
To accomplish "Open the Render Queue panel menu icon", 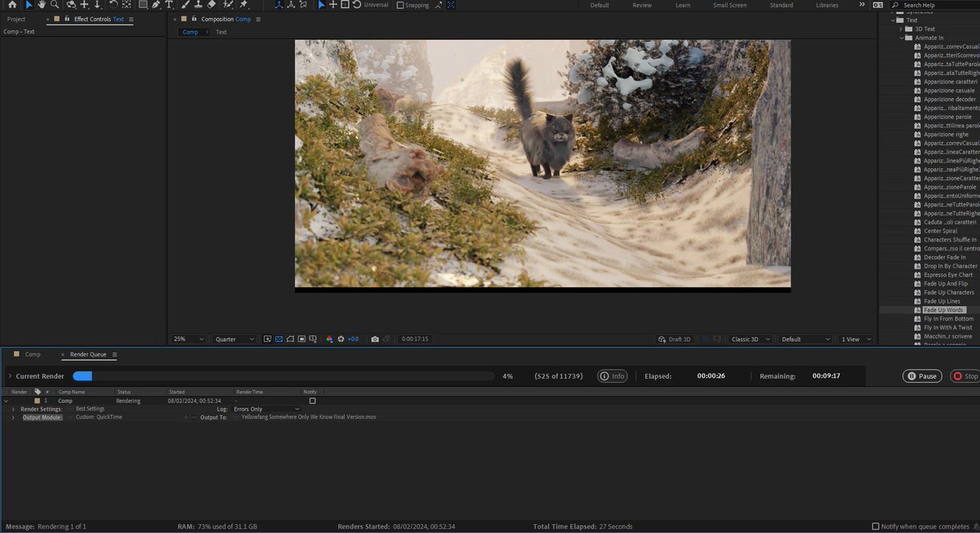I will [114, 355].
